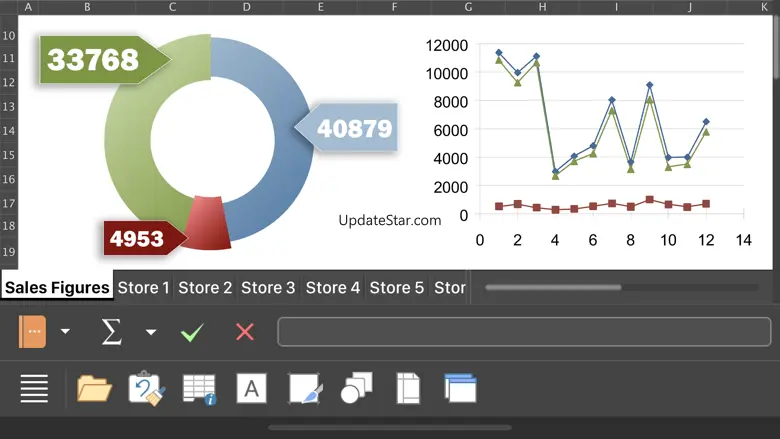Open the Store 5 sheet tab
This screenshot has height=439, width=780.
[396, 287]
